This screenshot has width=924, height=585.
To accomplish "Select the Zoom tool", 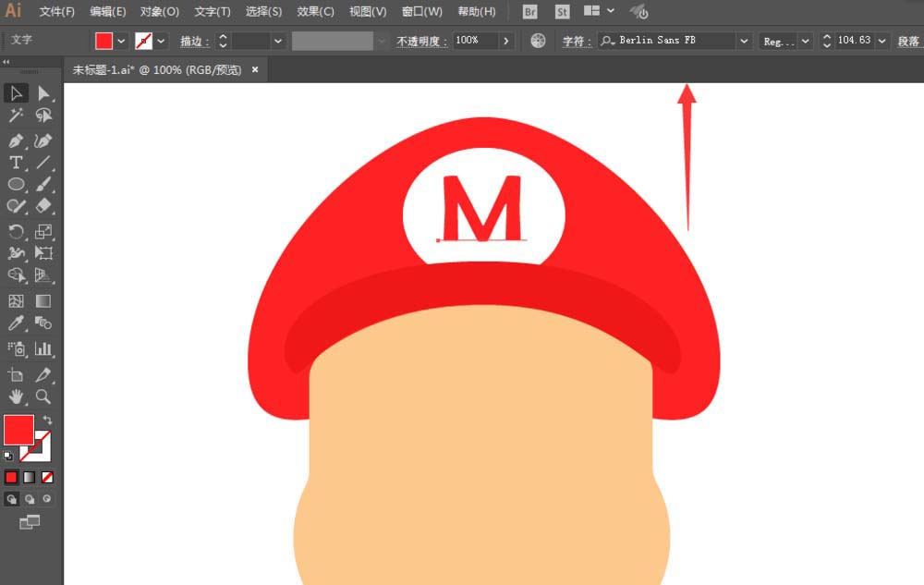I will point(43,396).
